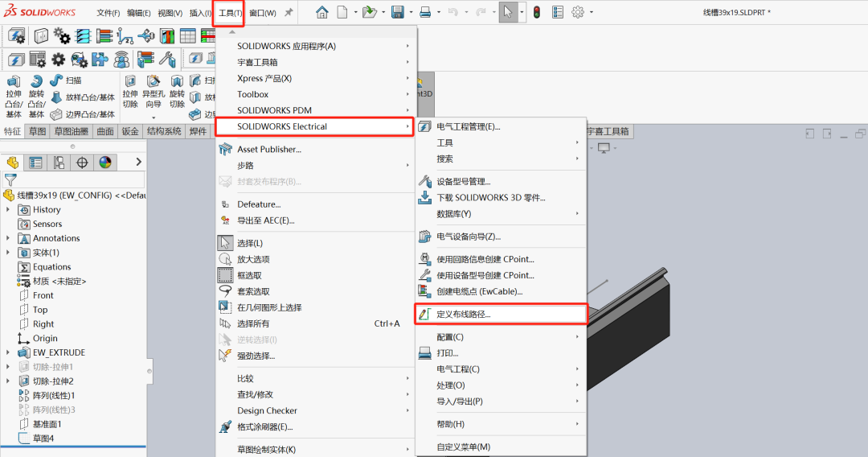Open dropdown under 异型孔向导
This screenshot has height=457, width=868.
(154, 117)
